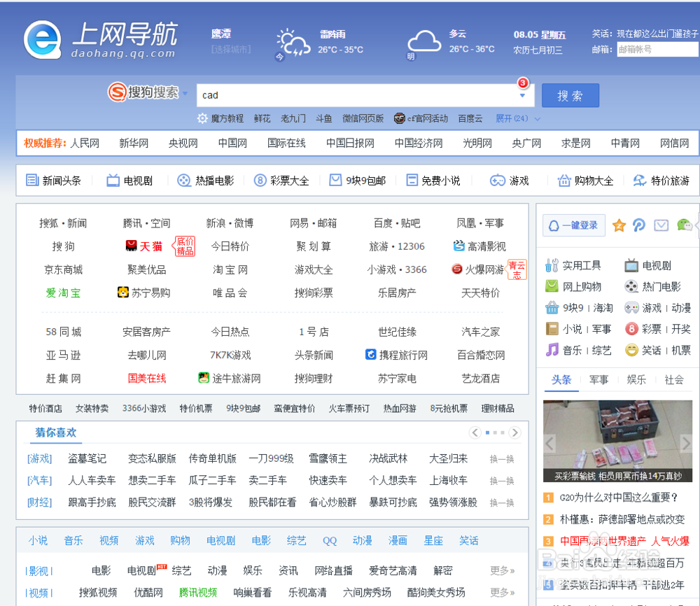The width and height of the screenshot is (700, 606).
Task: Open the 电视剧 TV icon in category bar
Action: (113, 181)
